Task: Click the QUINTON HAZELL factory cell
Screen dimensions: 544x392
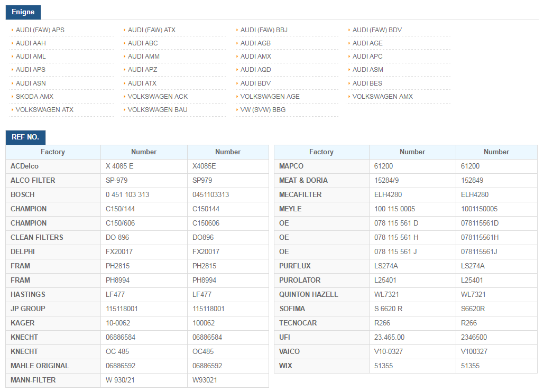Action: pyautogui.click(x=321, y=294)
